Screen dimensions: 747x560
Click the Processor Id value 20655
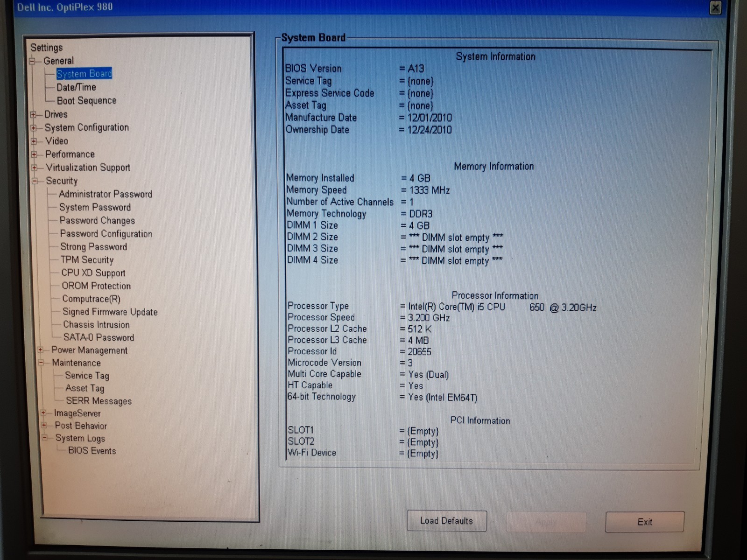click(419, 352)
